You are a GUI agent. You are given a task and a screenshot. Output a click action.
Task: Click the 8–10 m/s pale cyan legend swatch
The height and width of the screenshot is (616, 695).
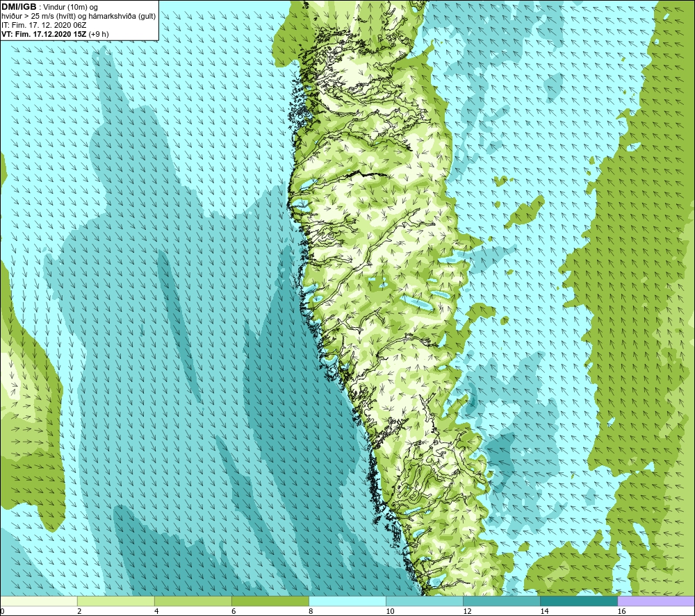pos(347,601)
